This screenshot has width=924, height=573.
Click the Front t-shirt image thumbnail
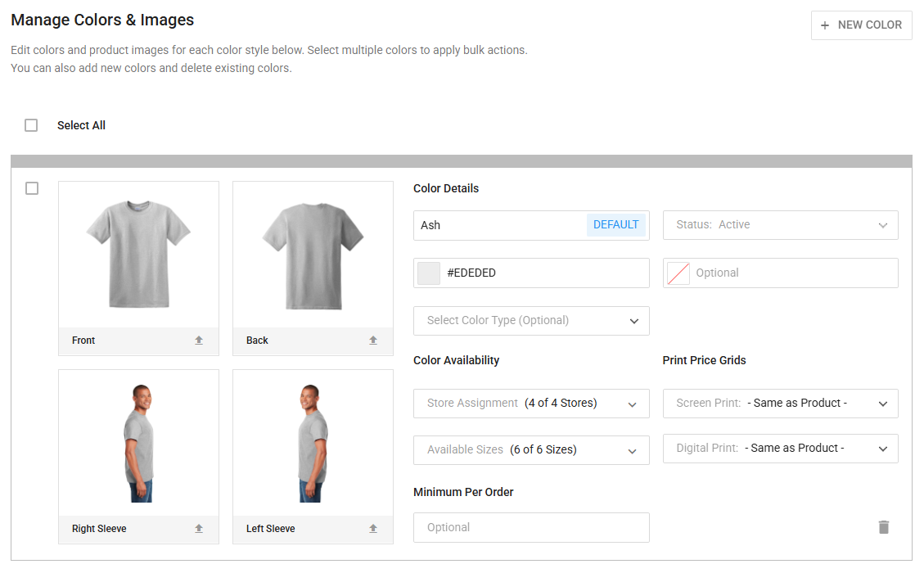pos(138,255)
